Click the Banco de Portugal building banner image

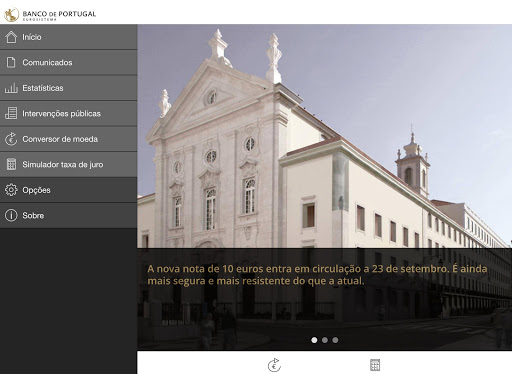(x=324, y=136)
